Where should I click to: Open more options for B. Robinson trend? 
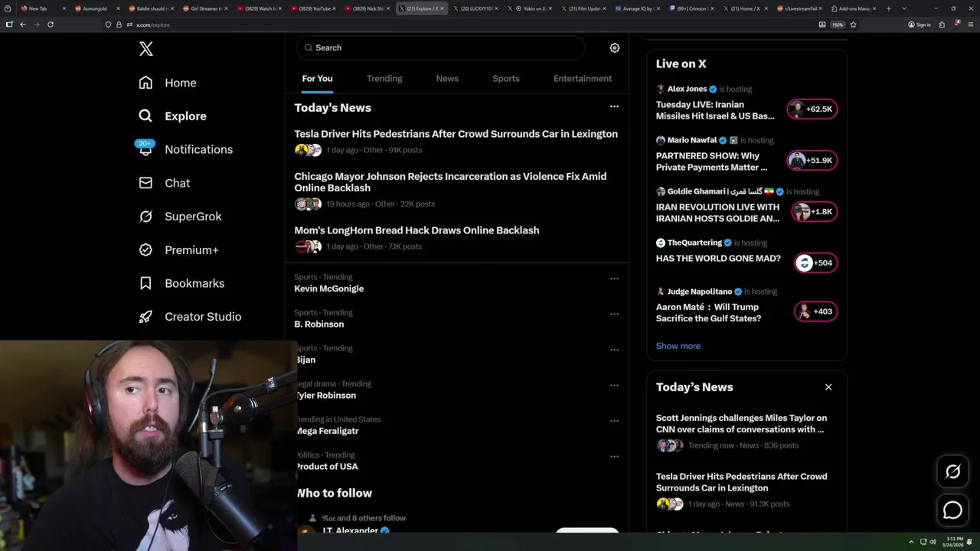click(x=614, y=314)
